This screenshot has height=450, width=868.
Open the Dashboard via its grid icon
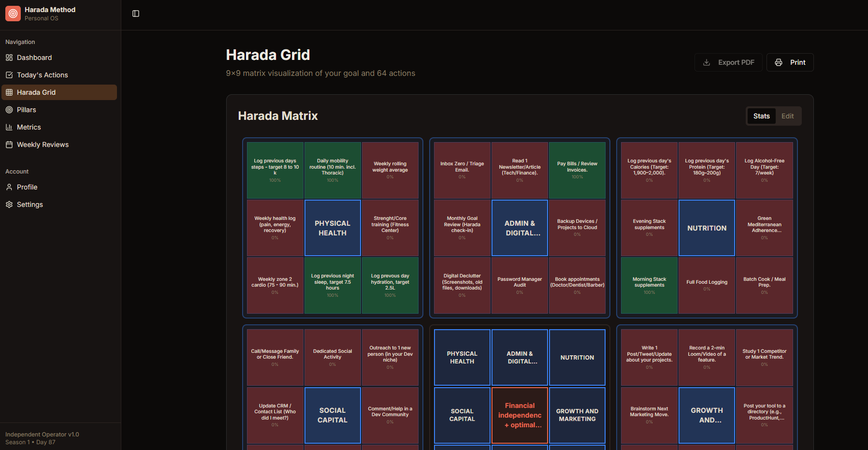(x=9, y=57)
